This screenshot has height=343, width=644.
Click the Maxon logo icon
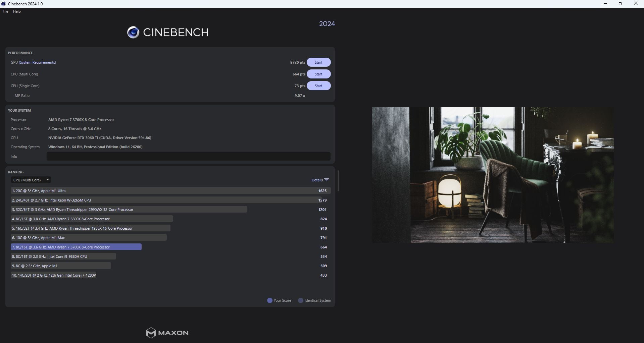click(x=151, y=333)
